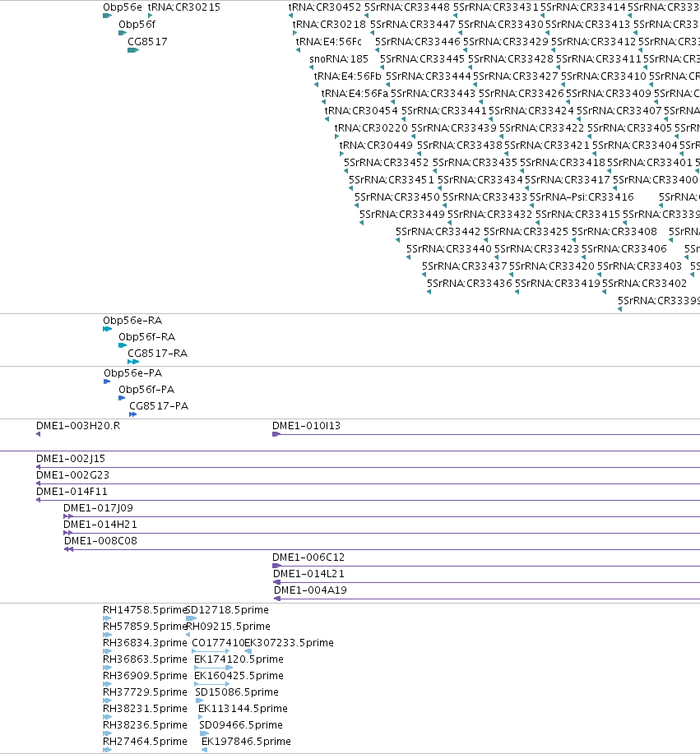Click the triangle glyph under snoRNA:185
700x754 pixels.
[311, 67]
